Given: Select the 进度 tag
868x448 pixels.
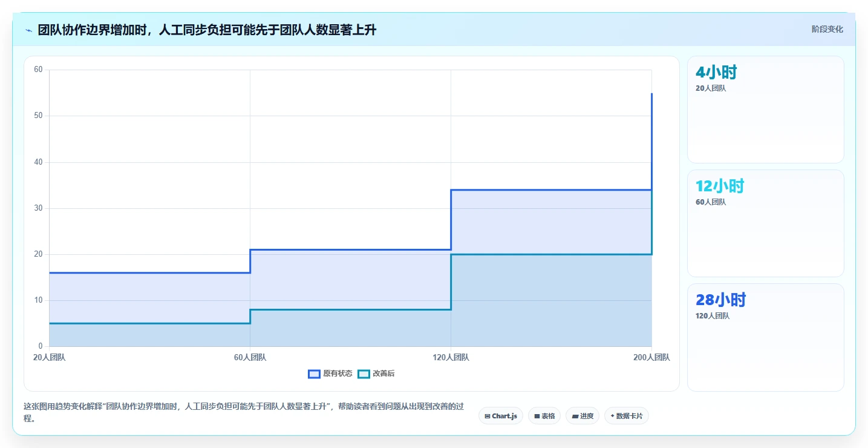Looking at the screenshot, I should click(582, 416).
